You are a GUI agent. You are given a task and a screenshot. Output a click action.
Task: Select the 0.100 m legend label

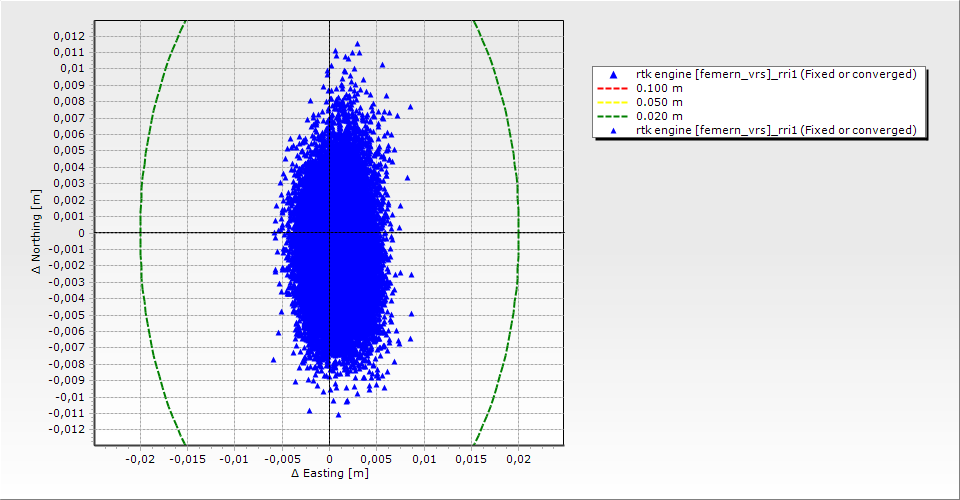[x=660, y=88]
